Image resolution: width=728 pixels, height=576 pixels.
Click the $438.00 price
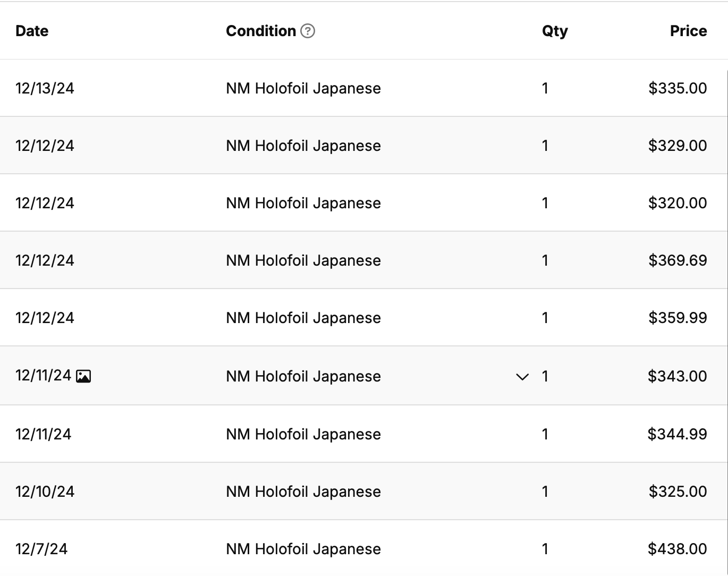(x=678, y=549)
